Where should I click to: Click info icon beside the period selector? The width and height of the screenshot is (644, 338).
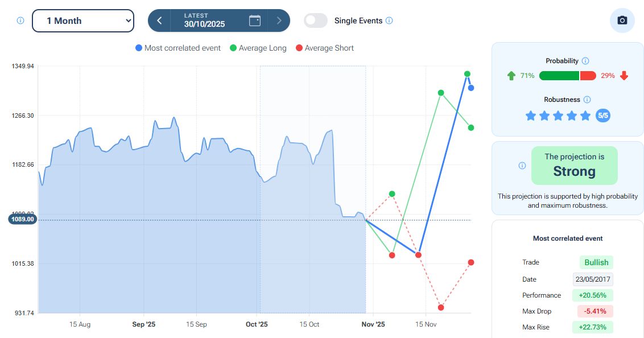[20, 20]
